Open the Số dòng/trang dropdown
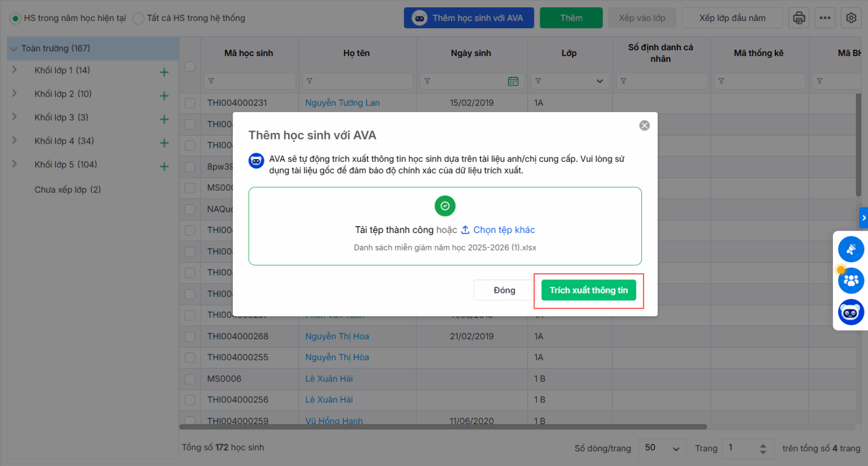868x466 pixels. 661,448
